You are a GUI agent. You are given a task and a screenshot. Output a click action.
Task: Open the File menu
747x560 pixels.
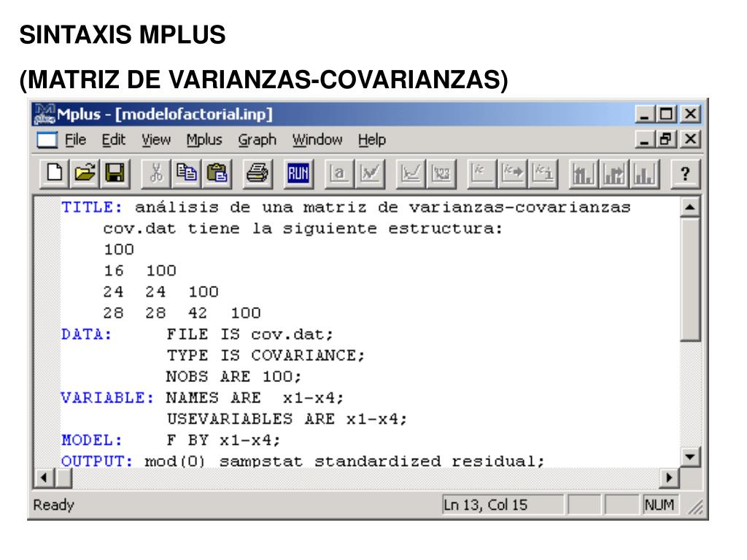pos(75,140)
